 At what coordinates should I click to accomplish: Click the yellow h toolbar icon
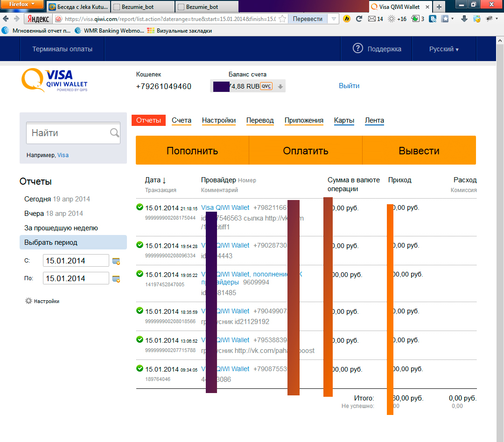[346, 19]
